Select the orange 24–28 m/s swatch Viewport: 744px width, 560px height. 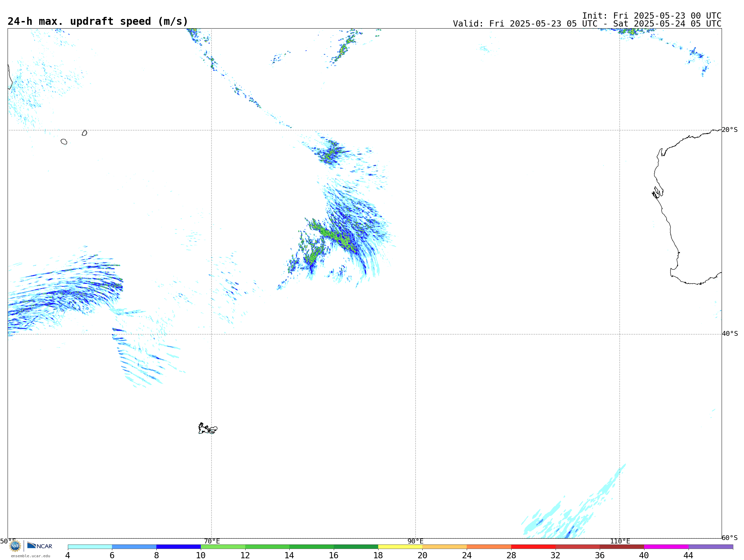pyautogui.click(x=489, y=547)
